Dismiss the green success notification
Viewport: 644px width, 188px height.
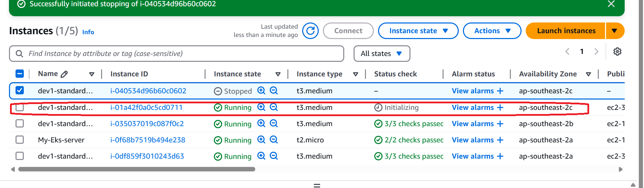(611, 4)
